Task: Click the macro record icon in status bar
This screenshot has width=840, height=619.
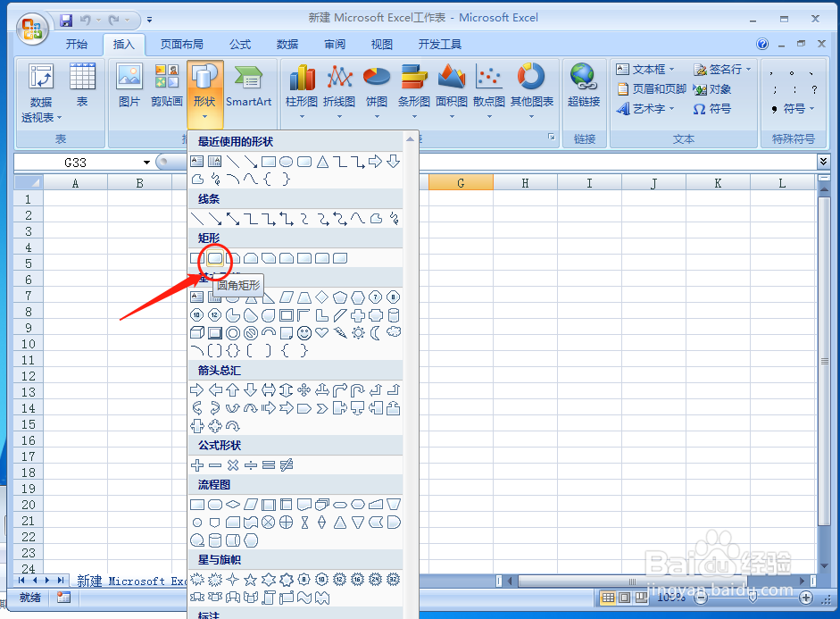Action: click(x=63, y=597)
